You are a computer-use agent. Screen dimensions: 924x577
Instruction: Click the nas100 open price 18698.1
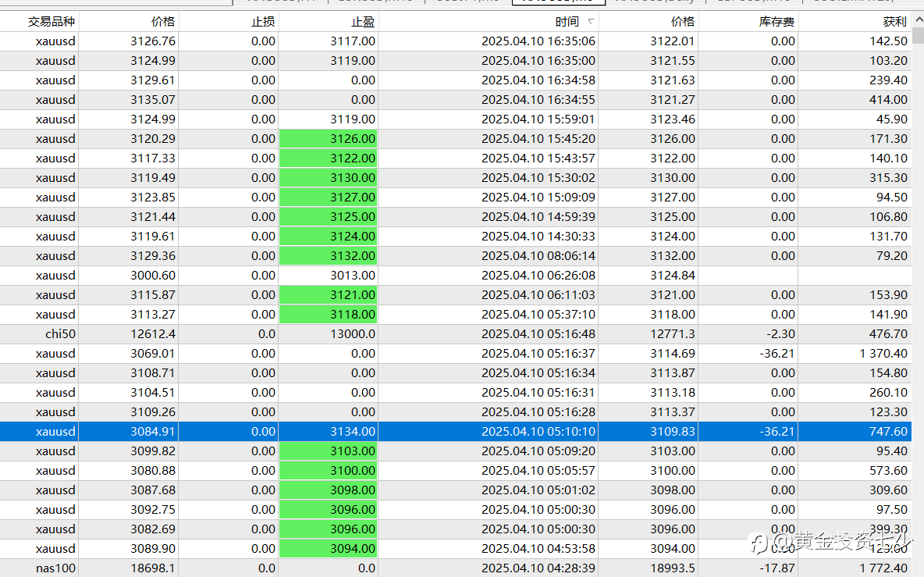153,568
